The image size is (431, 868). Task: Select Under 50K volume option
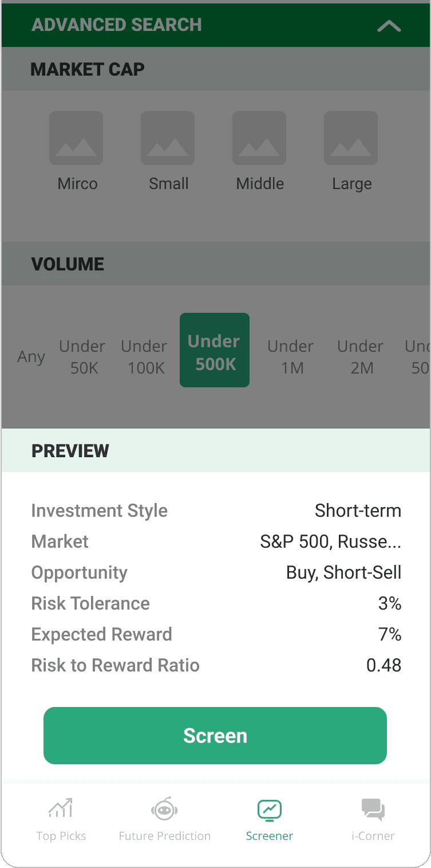click(82, 356)
